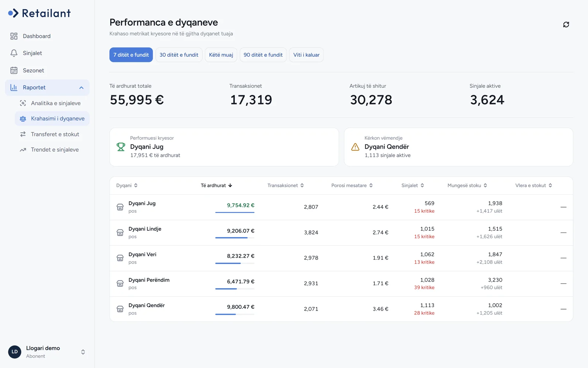Sort table by Dyqani column
Screen dimensions: 588x368
tap(127, 185)
